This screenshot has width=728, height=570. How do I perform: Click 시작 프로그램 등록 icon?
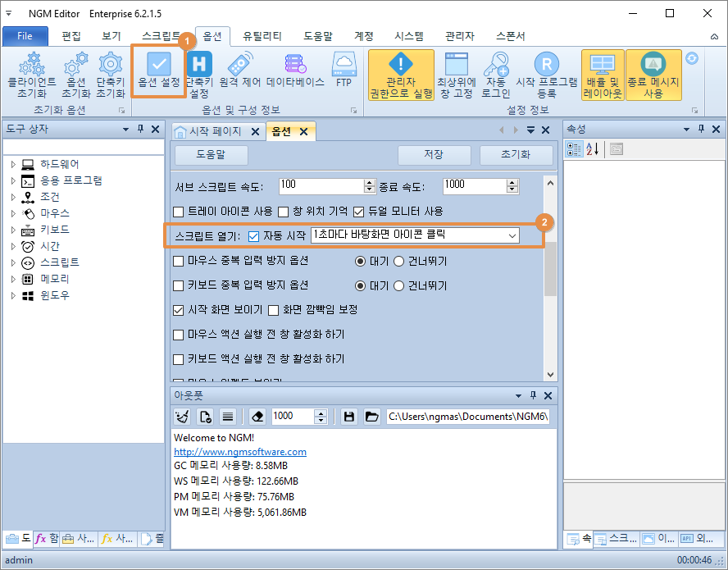(x=547, y=75)
